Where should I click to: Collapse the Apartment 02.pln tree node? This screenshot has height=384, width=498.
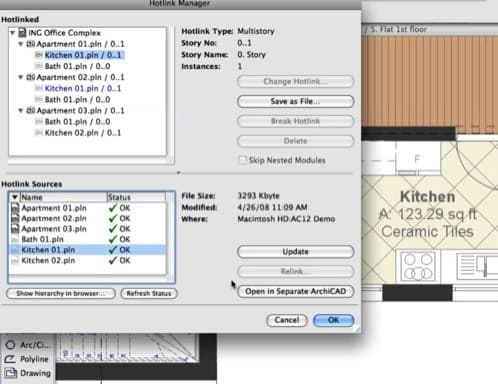tap(20, 77)
